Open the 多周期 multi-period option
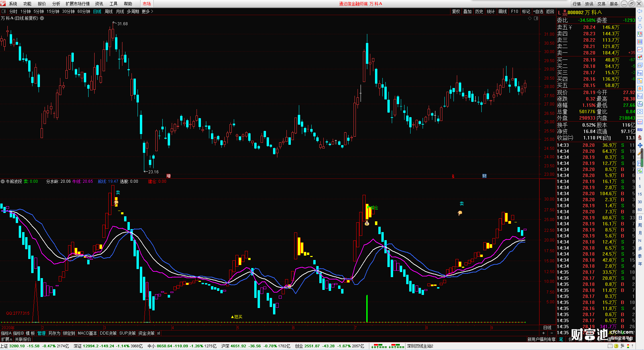 (x=133, y=11)
